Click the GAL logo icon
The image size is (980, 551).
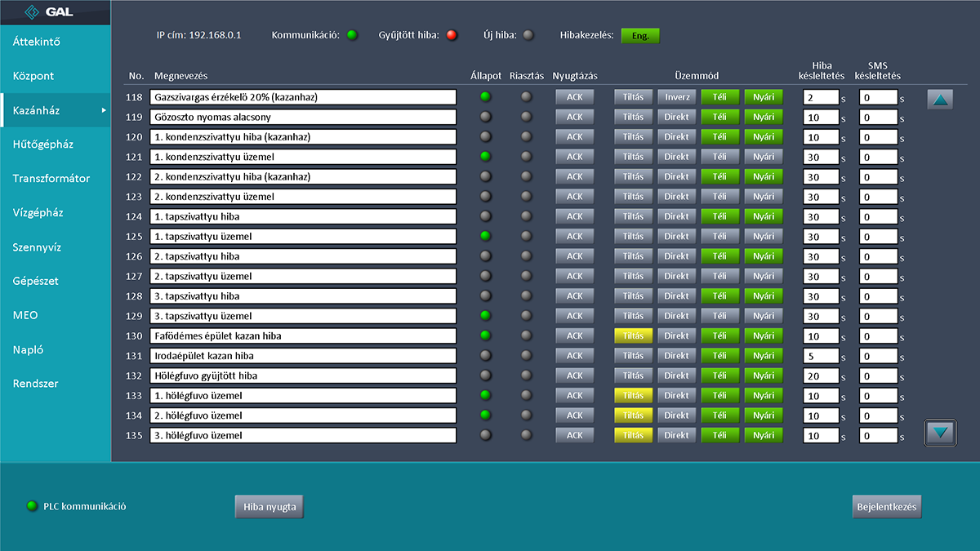click(x=33, y=12)
